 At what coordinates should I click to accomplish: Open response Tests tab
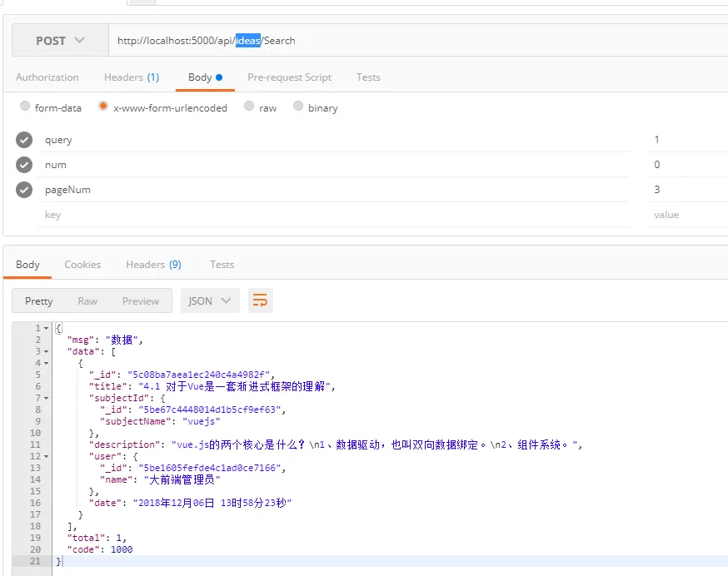pos(222,265)
